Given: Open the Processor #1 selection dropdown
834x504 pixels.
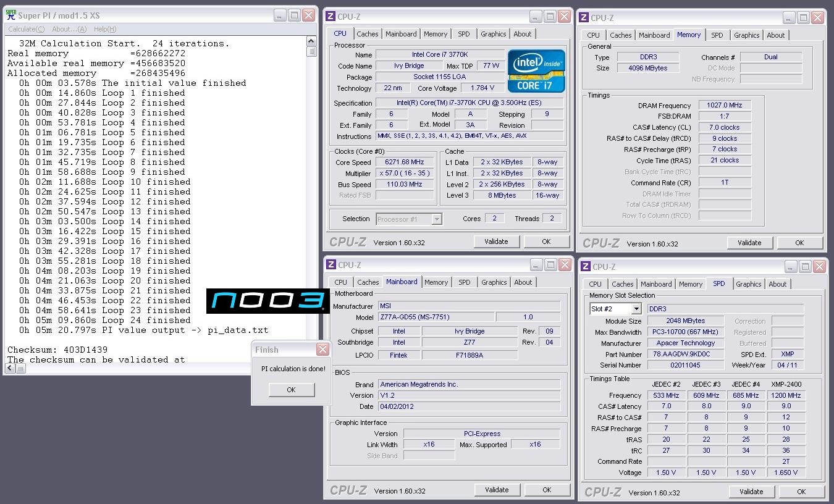Looking at the screenshot, I should tap(437, 219).
